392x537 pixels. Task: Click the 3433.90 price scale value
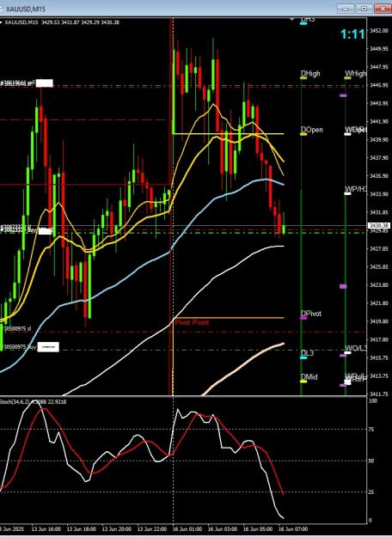[379, 194]
